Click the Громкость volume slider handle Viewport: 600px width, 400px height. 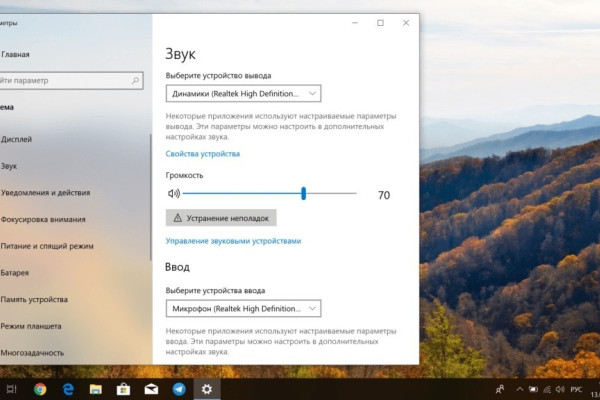303,194
